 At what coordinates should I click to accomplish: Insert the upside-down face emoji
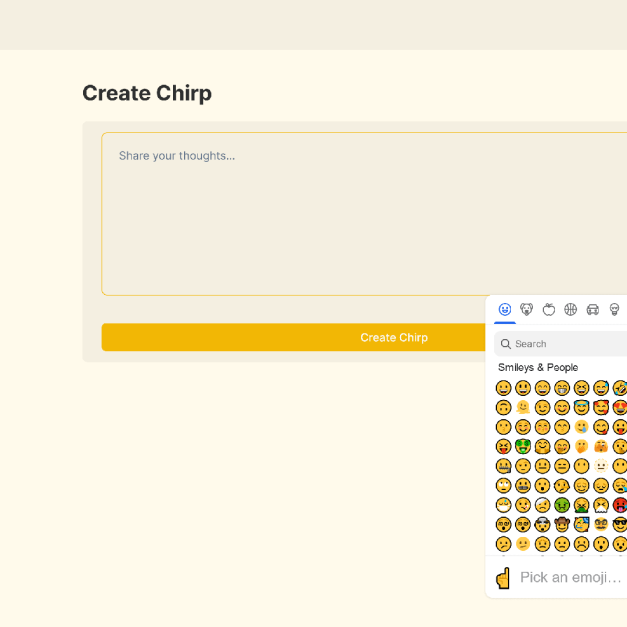pyautogui.click(x=503, y=407)
